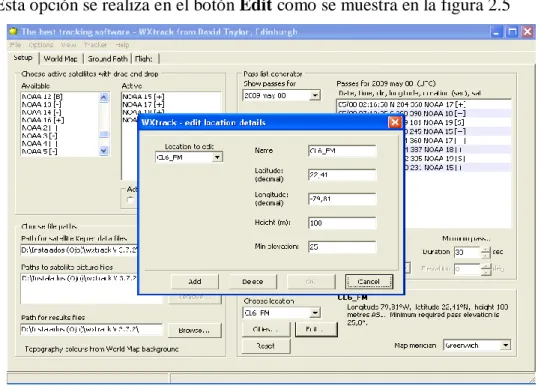
Task: Click the Kepler data files path field
Action: (x=79, y=250)
